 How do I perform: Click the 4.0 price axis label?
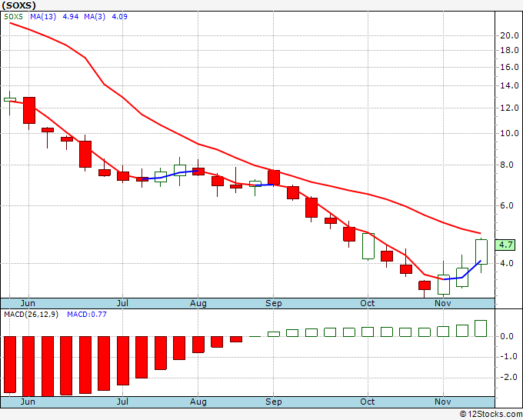point(507,263)
